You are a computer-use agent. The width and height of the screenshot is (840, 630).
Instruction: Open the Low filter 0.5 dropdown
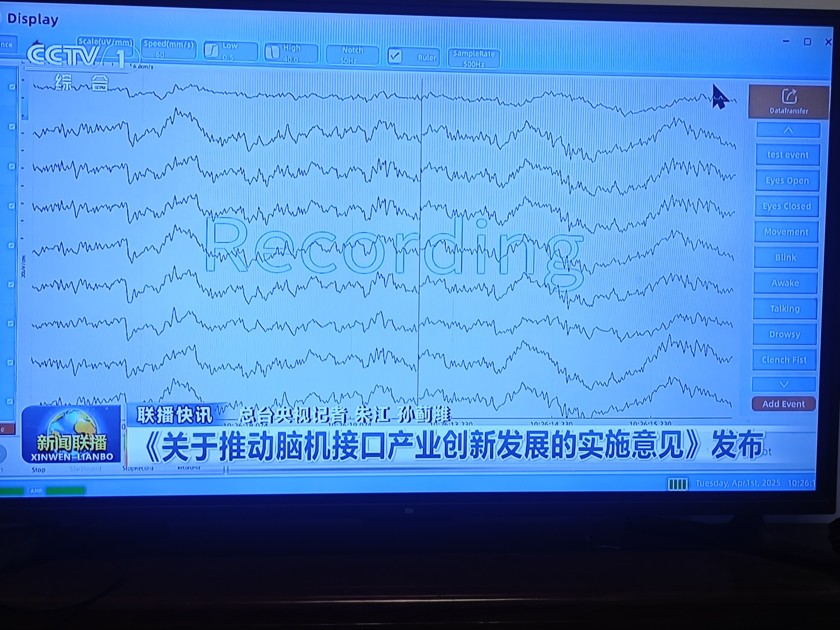point(231,52)
